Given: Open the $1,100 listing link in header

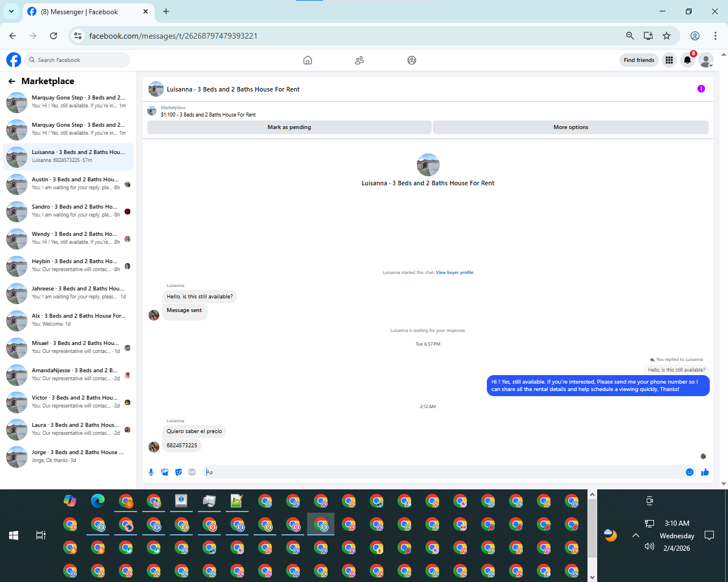Looking at the screenshot, I should pos(208,115).
